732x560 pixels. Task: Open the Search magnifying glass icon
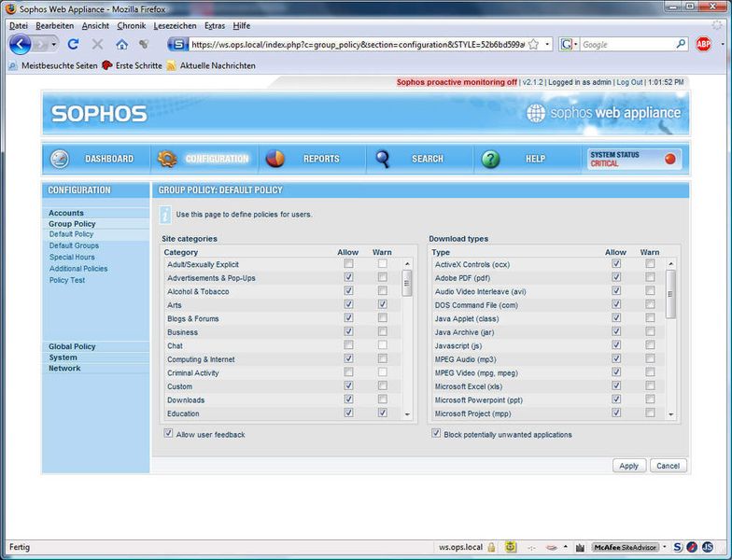(383, 159)
